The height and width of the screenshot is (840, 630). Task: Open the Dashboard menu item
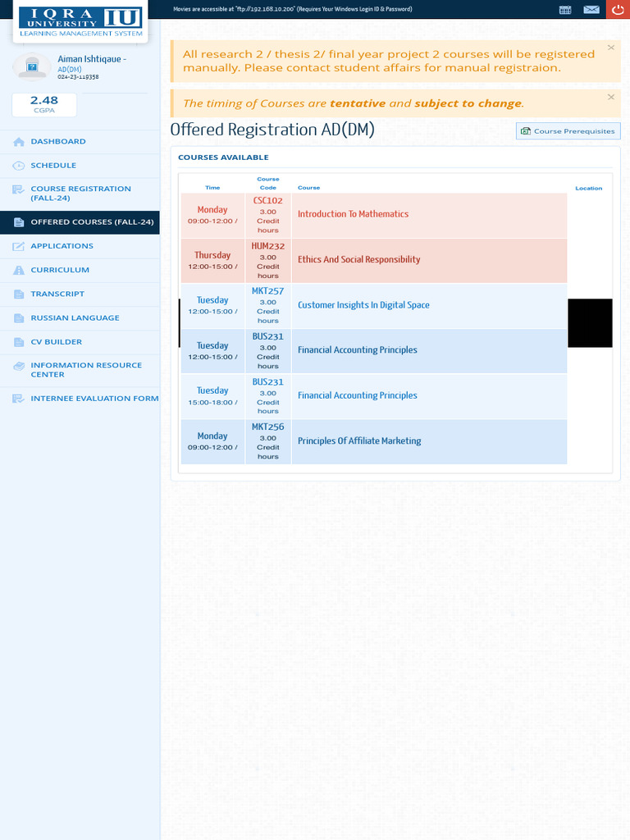pos(80,142)
